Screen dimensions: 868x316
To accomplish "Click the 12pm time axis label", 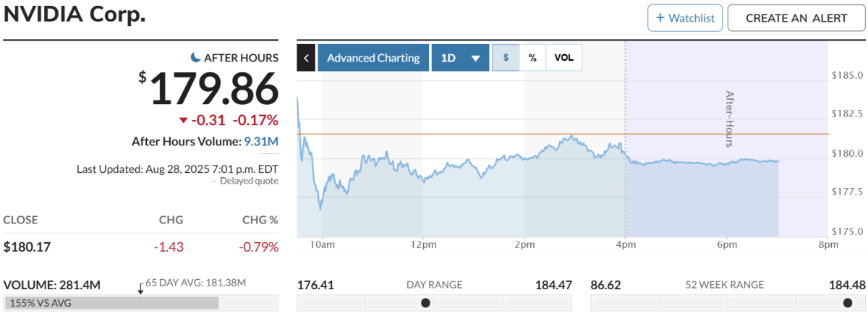I will coord(423,244).
